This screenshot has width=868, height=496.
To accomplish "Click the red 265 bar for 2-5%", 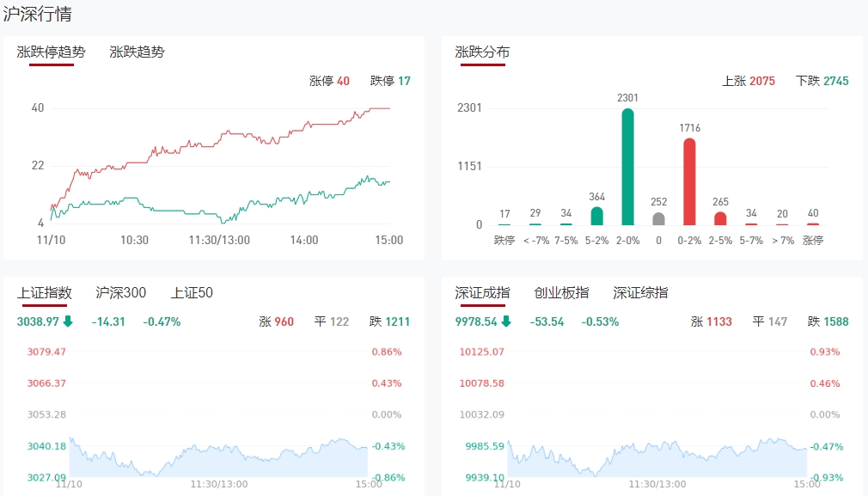I will coord(720,218).
